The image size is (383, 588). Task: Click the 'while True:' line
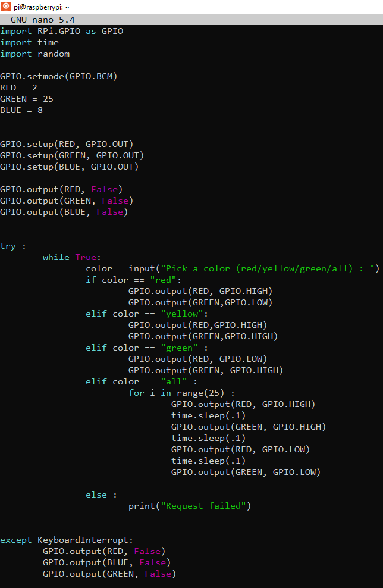click(x=72, y=257)
